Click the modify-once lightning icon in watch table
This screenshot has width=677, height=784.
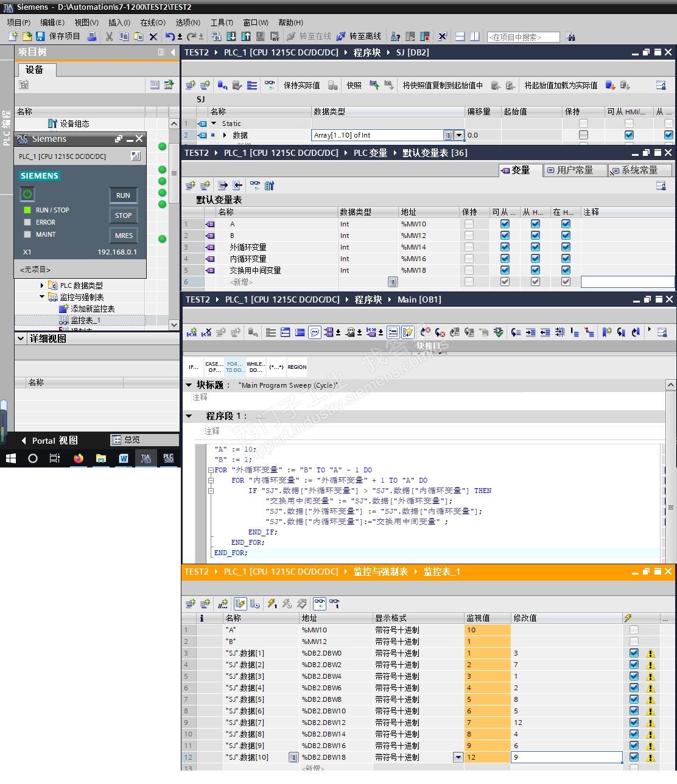pyautogui.click(x=272, y=604)
